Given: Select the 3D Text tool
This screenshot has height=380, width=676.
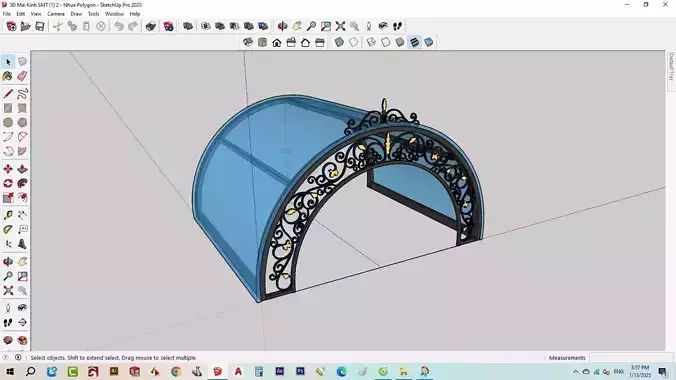Looking at the screenshot, I should [x=22, y=244].
